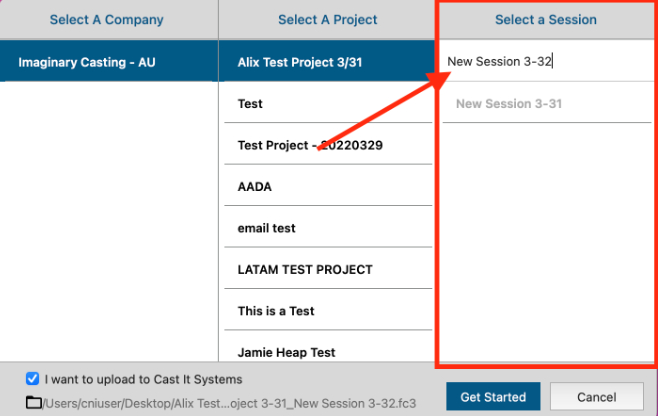658x416 pixels.
Task: Choose LATAM TEST PROJECT from list
Action: (305, 269)
